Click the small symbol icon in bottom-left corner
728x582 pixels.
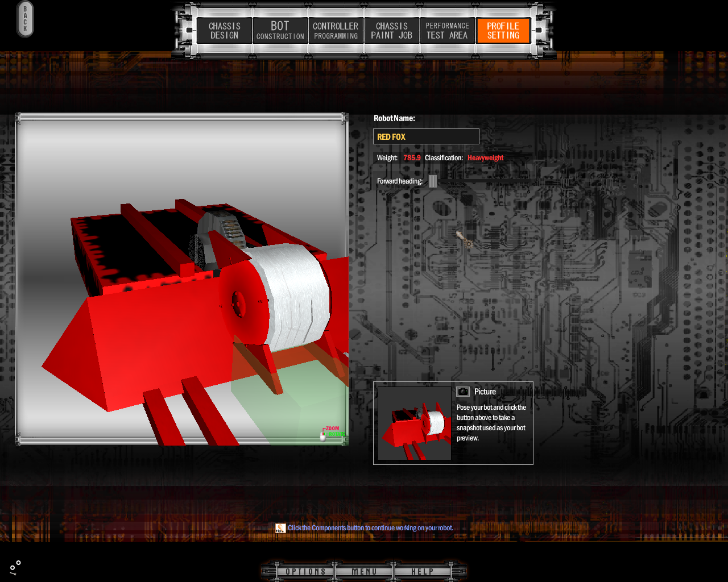coord(15,567)
